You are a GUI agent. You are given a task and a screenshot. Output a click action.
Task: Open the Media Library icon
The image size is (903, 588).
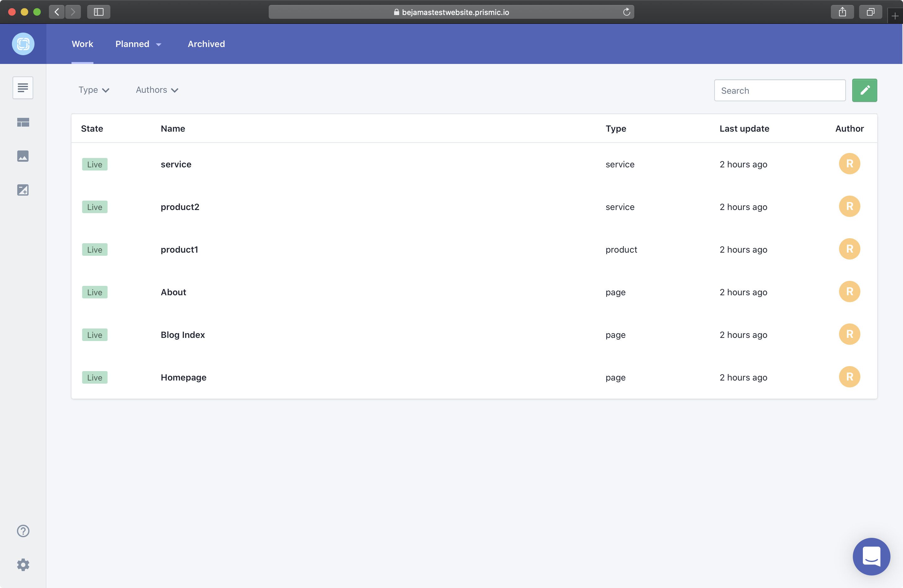pos(23,156)
